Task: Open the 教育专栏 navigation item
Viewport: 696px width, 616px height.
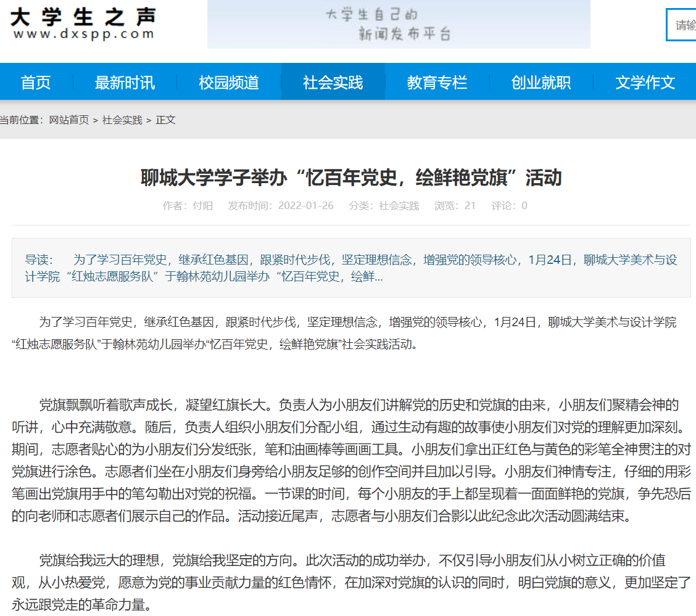Action: tap(437, 83)
